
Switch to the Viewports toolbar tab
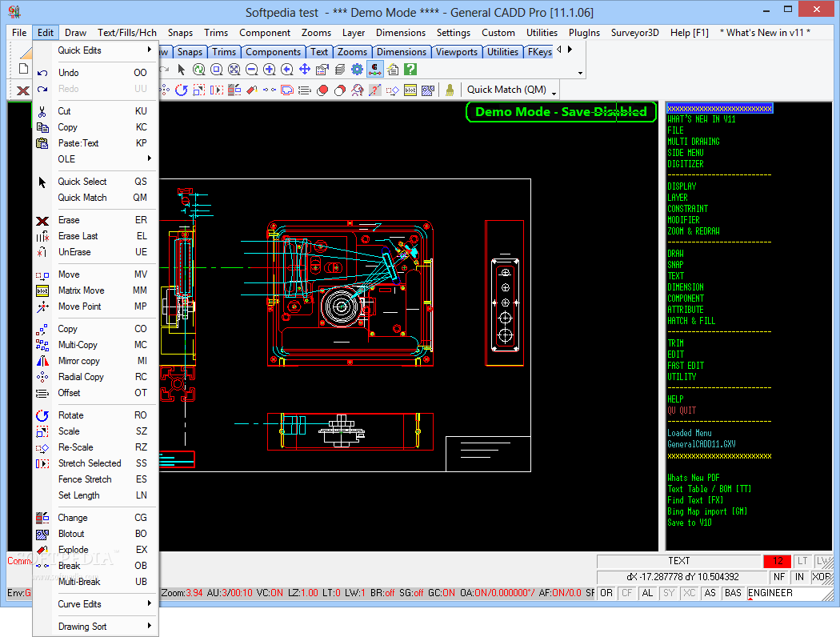tap(457, 52)
